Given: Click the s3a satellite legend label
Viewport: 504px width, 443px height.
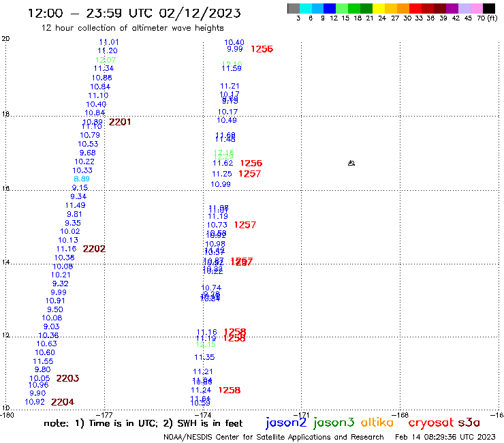Looking at the screenshot, I should pos(469,423).
